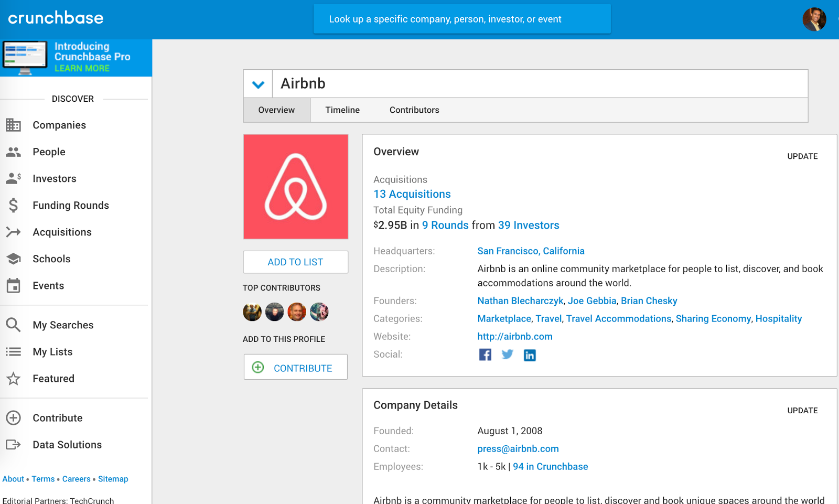Open Funding Rounds in sidebar
The height and width of the screenshot is (504, 839).
(71, 205)
